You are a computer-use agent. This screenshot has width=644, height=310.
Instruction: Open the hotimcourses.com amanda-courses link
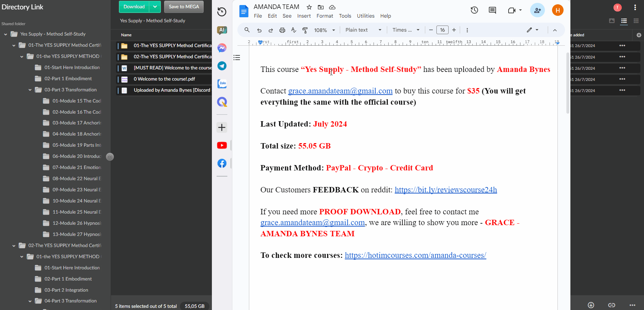click(x=416, y=255)
